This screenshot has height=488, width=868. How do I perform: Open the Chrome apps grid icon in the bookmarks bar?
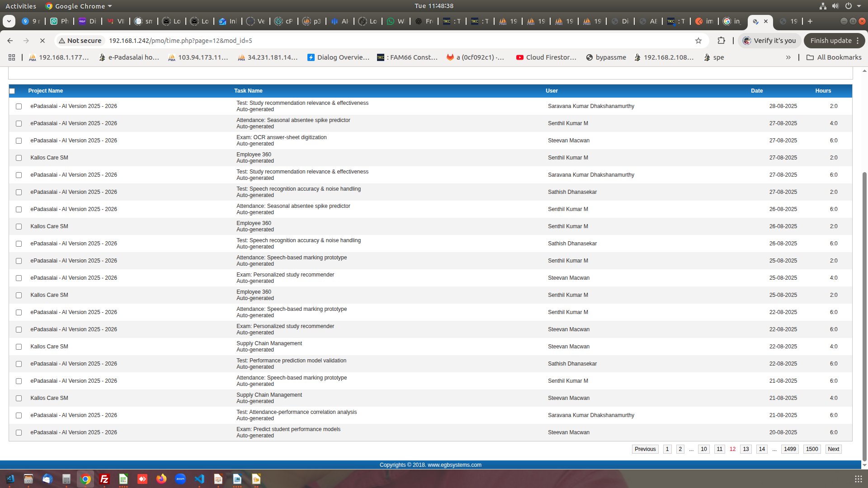click(x=12, y=57)
